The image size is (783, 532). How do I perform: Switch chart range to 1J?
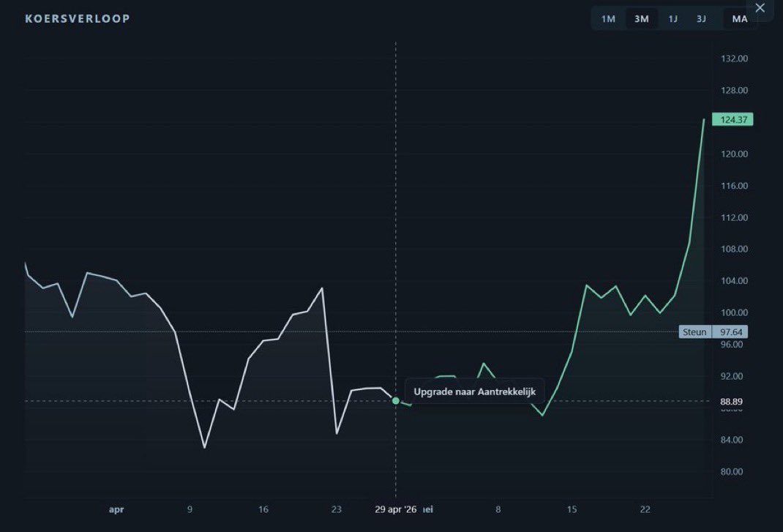click(673, 19)
